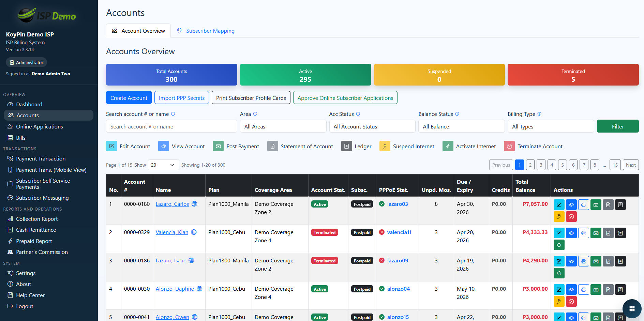
Task: Open Collection Report in sidebar
Action: [48, 219]
